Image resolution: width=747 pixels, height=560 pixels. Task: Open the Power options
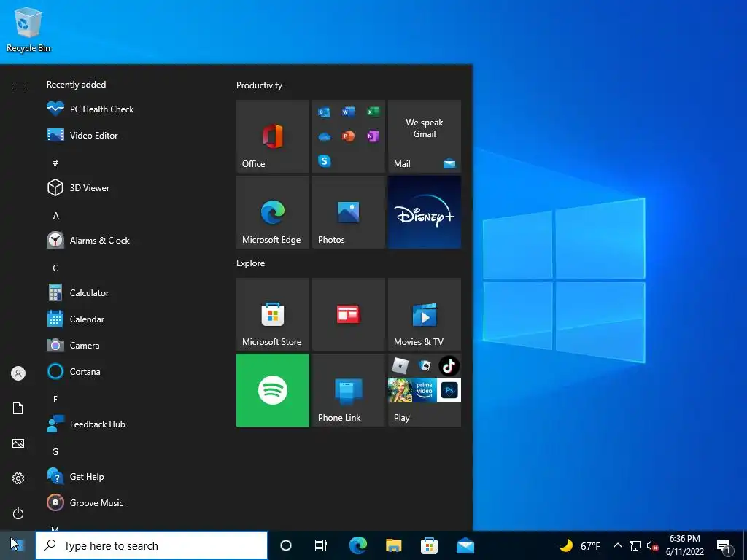tap(18, 513)
